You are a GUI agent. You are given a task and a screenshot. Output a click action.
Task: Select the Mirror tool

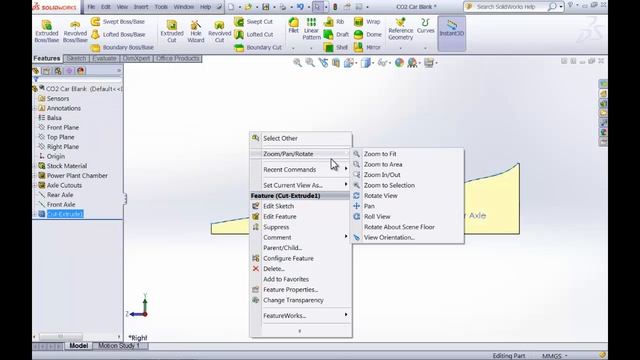coord(367,48)
